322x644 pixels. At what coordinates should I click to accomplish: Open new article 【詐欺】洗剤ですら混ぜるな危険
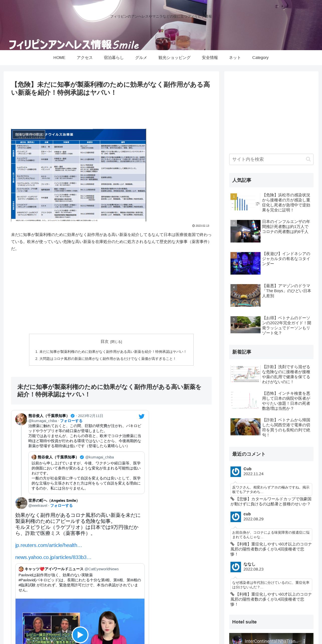click(286, 374)
